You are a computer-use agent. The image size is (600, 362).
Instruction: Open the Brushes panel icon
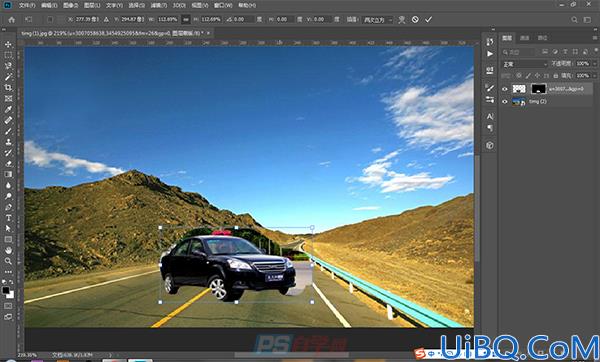pyautogui.click(x=490, y=88)
